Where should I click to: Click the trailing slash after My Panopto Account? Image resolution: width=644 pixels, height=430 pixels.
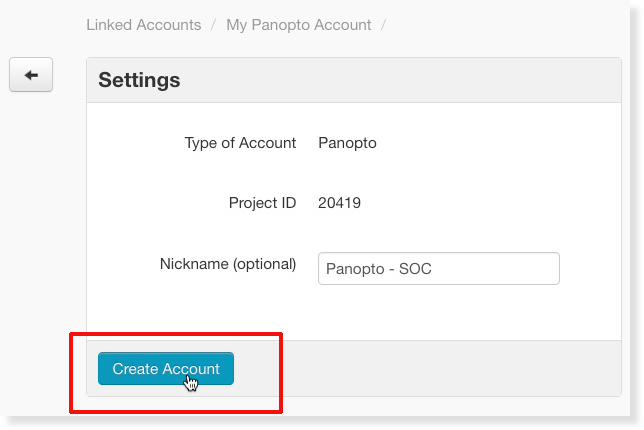(384, 25)
